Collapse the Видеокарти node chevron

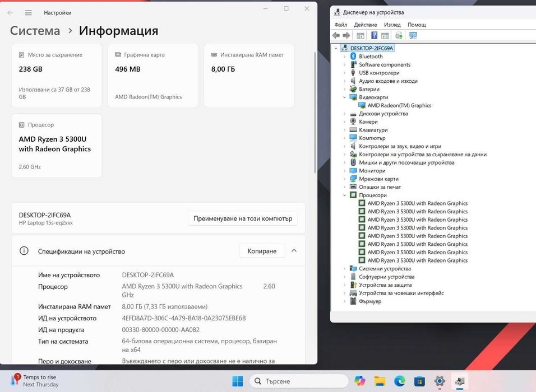point(344,97)
